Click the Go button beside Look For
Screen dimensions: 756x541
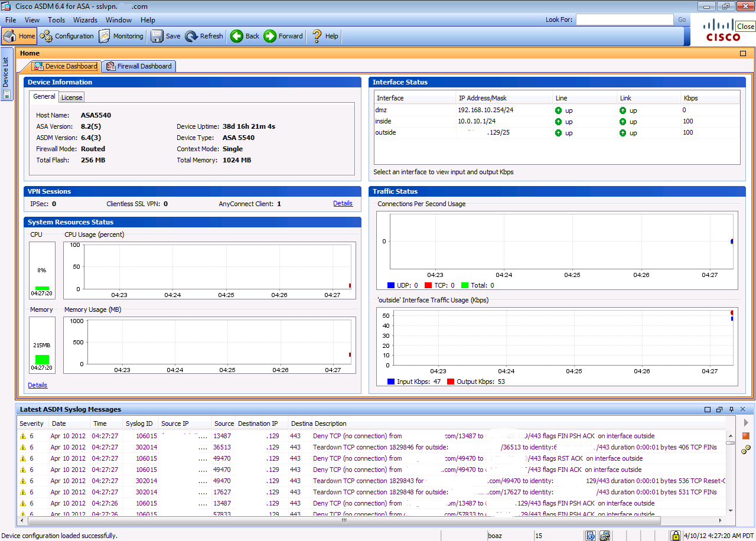pyautogui.click(x=682, y=19)
